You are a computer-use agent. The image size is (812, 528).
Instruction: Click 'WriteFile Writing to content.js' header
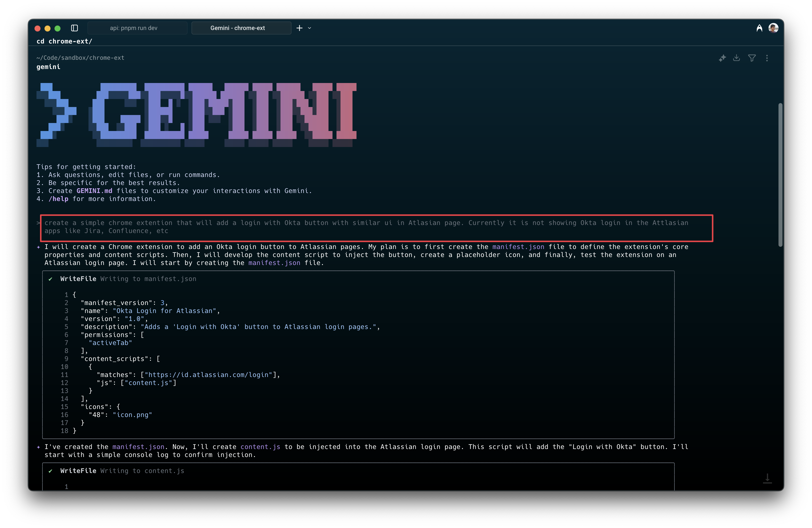pos(122,471)
